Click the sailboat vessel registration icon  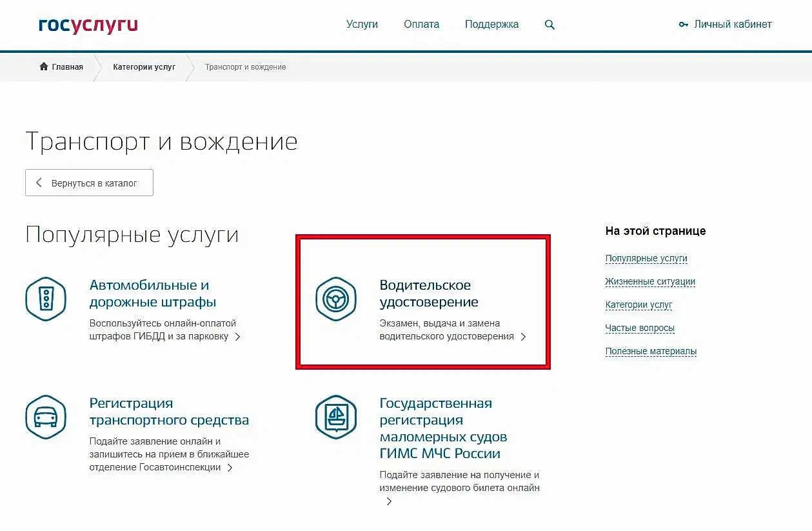coord(335,417)
